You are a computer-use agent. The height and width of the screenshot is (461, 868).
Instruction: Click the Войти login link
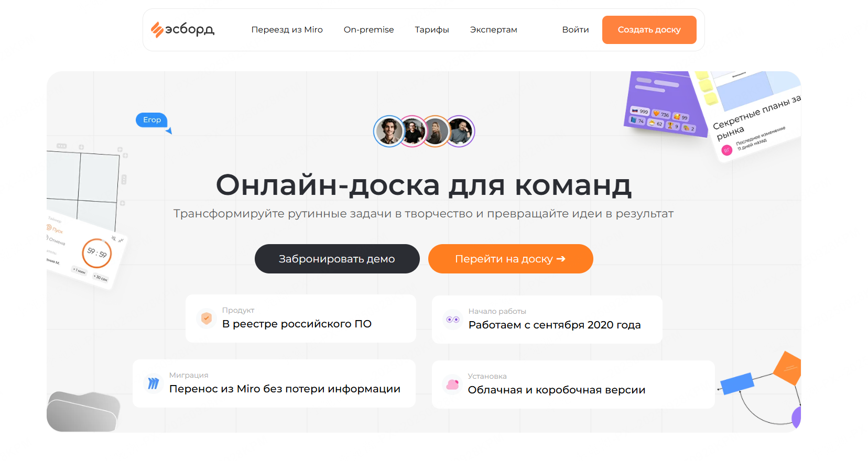coord(575,30)
